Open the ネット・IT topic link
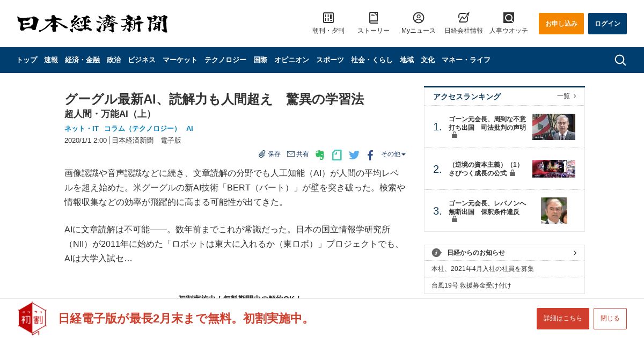644x338 pixels. pos(82,129)
